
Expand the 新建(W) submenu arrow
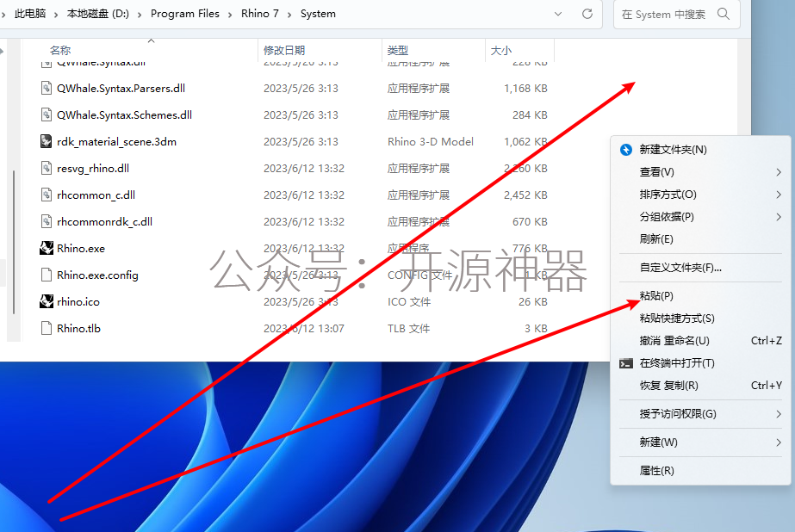[779, 442]
